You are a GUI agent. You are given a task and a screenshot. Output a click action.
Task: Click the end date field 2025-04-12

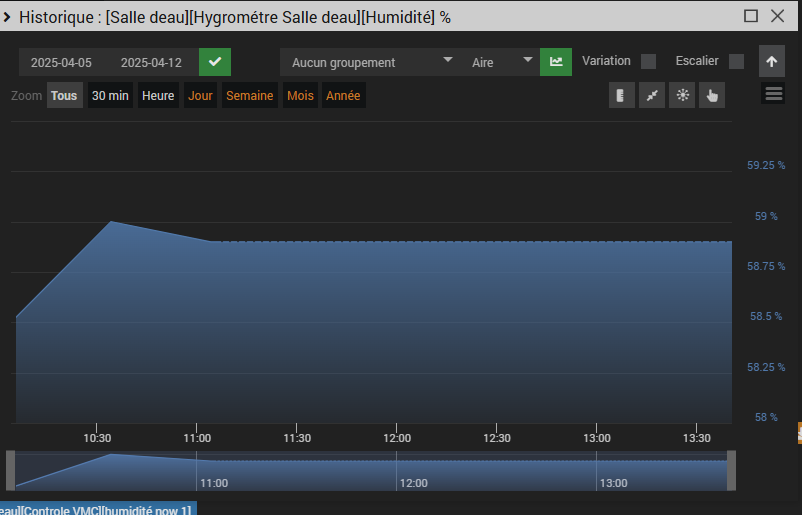pos(151,62)
